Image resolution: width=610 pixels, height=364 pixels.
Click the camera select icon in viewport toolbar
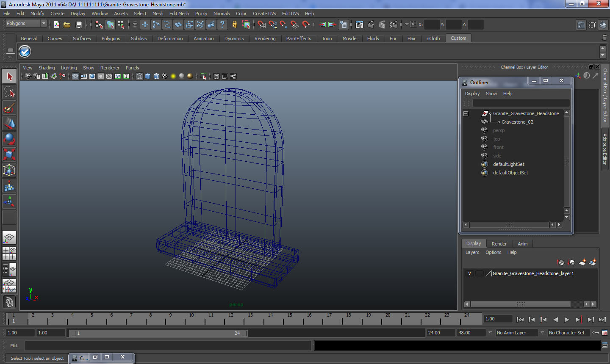(28, 76)
